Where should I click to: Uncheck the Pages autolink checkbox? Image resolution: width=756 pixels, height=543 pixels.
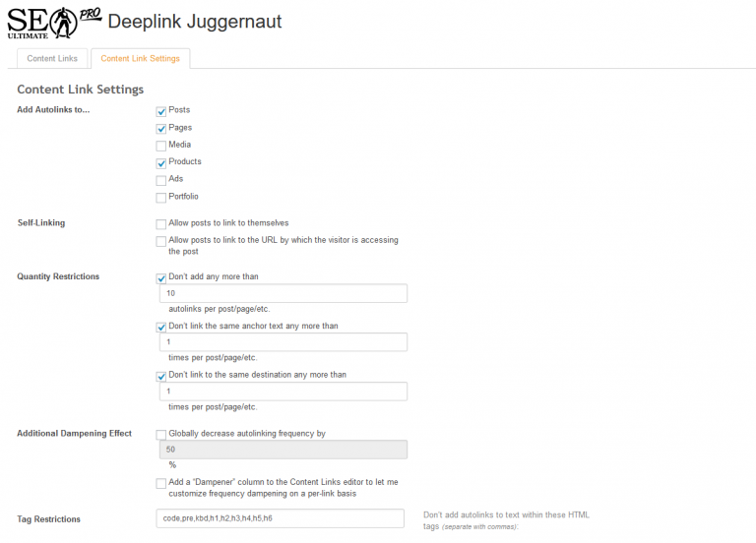point(161,129)
